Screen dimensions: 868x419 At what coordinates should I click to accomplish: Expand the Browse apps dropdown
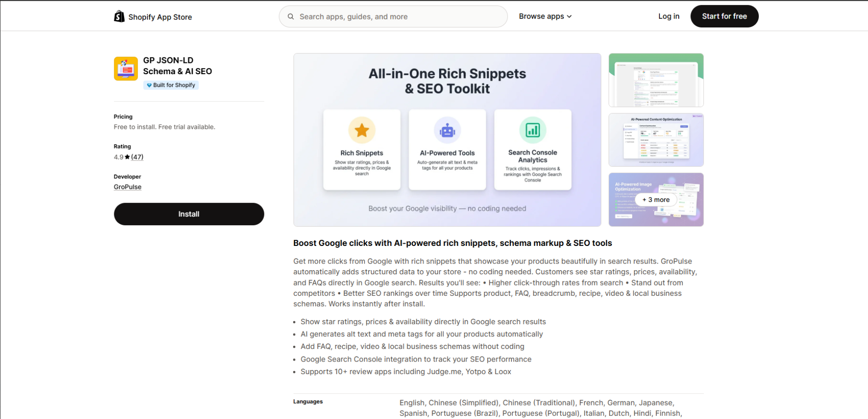[x=545, y=16]
